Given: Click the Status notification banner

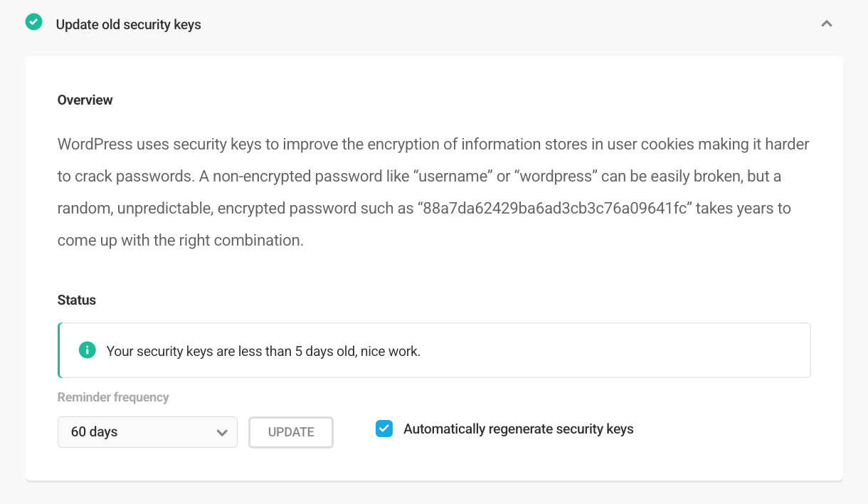Looking at the screenshot, I should pos(434,350).
